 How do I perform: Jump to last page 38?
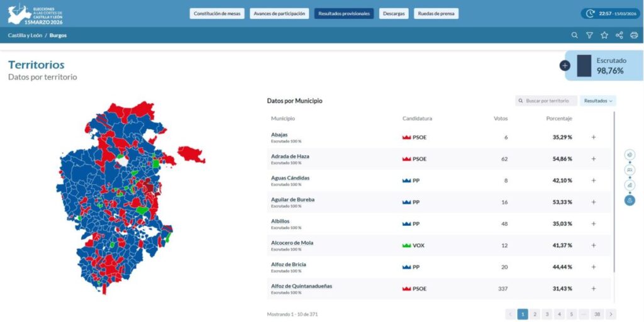pos(597,314)
